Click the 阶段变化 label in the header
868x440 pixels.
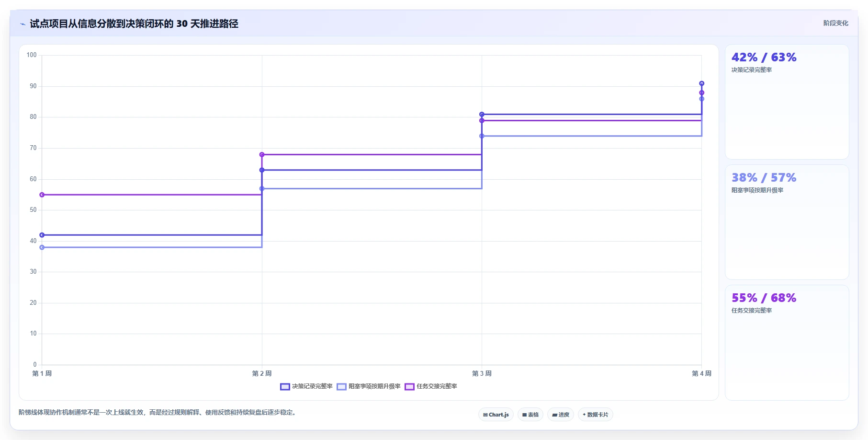click(836, 23)
